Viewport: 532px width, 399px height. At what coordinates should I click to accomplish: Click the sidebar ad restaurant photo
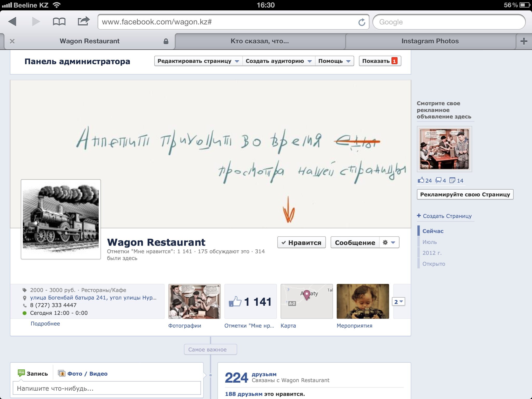pos(444,149)
